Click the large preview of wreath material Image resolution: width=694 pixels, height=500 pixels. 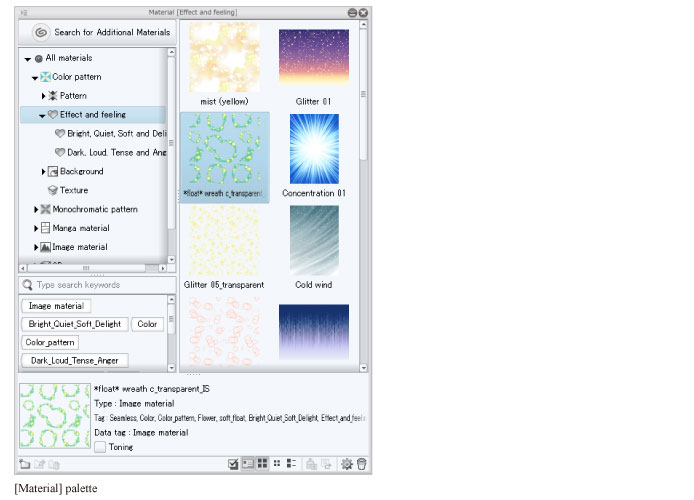tap(55, 416)
